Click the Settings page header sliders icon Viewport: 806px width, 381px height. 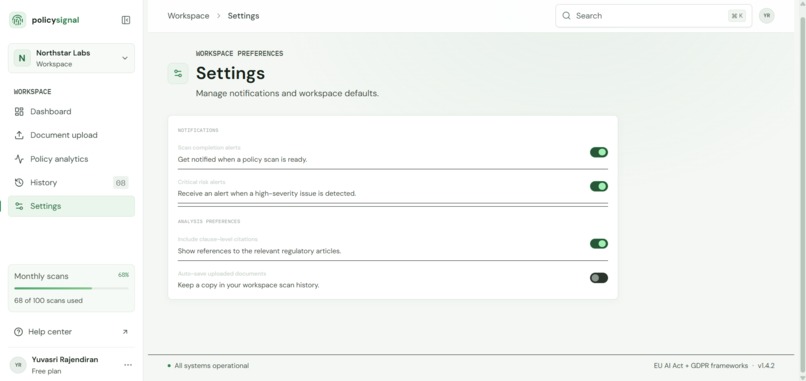coord(178,74)
